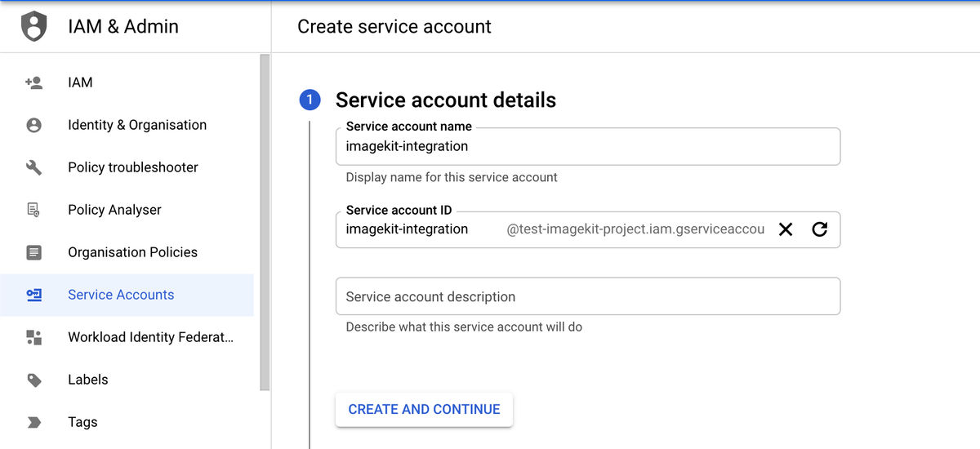Click the Organisation Policies list icon
The image size is (980, 449).
point(33,252)
